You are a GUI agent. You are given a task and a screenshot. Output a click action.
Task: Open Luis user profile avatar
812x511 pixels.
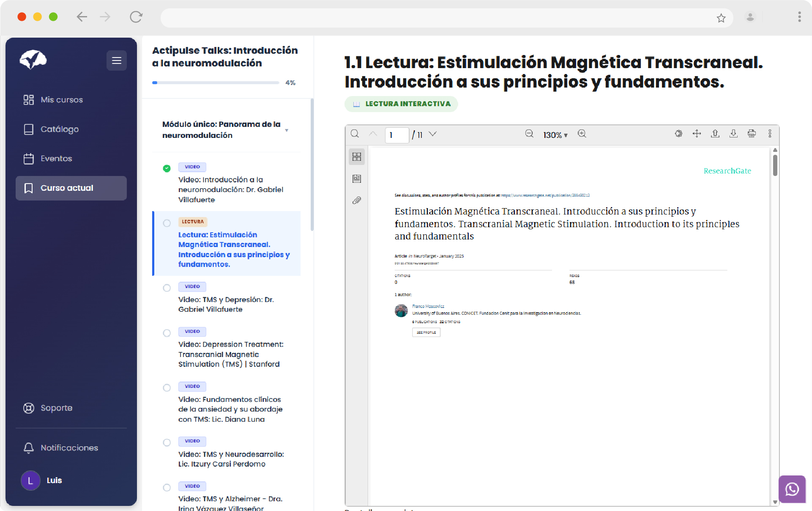tap(30, 481)
